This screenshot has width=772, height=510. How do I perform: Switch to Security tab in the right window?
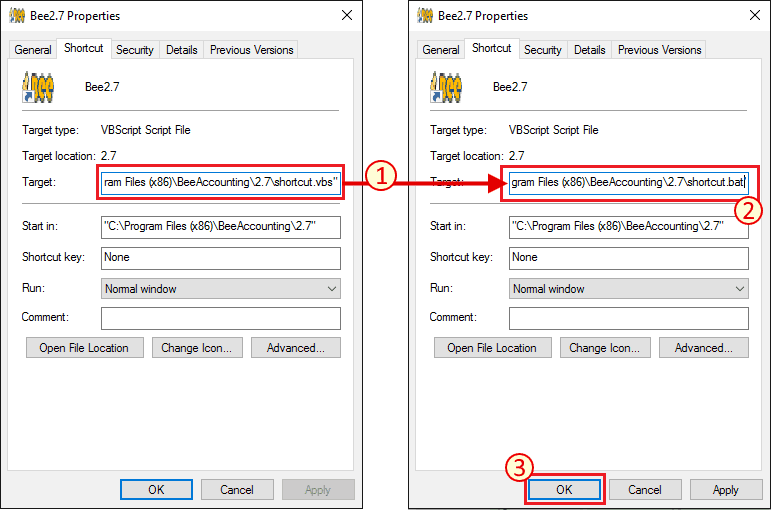543,50
